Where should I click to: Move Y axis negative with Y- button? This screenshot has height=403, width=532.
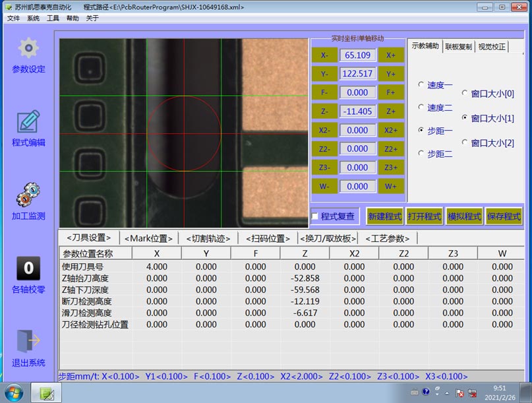point(324,74)
